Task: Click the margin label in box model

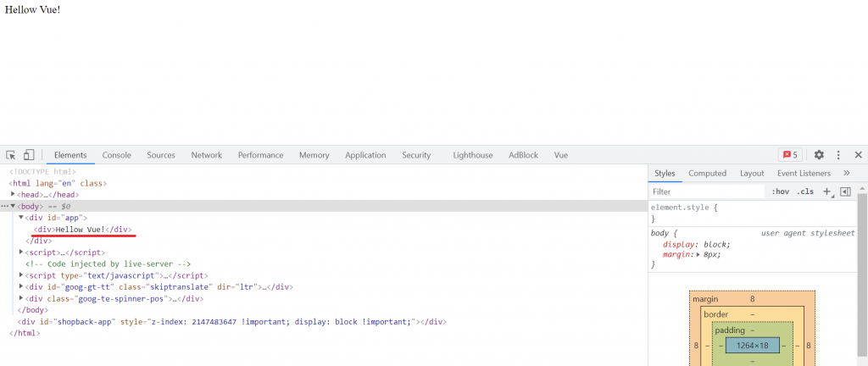Action: (705, 299)
